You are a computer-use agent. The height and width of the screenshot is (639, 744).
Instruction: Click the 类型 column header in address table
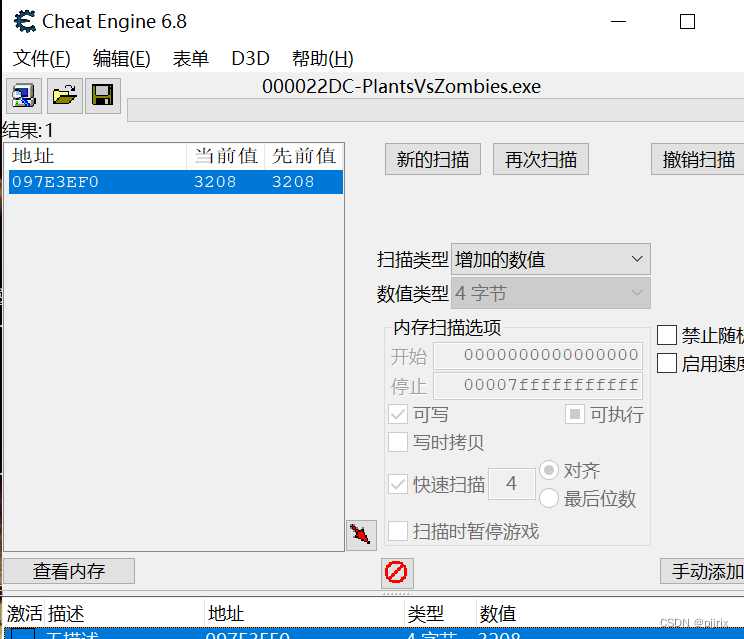point(440,613)
